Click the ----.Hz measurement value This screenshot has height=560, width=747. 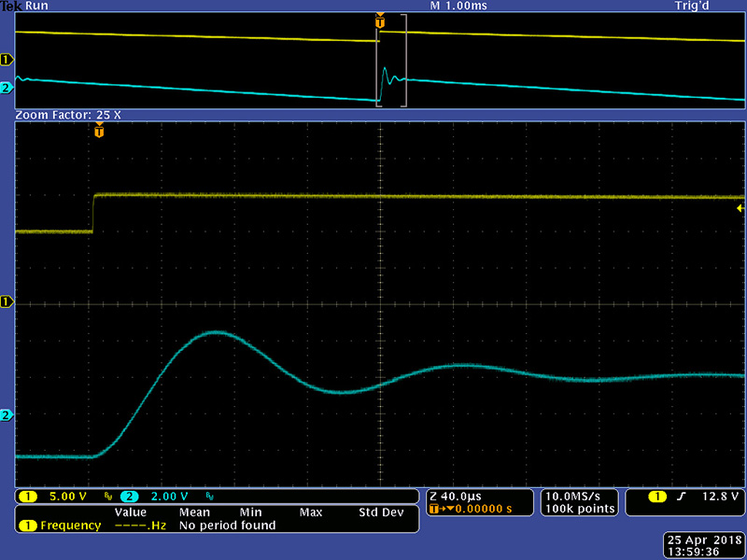tap(141, 525)
